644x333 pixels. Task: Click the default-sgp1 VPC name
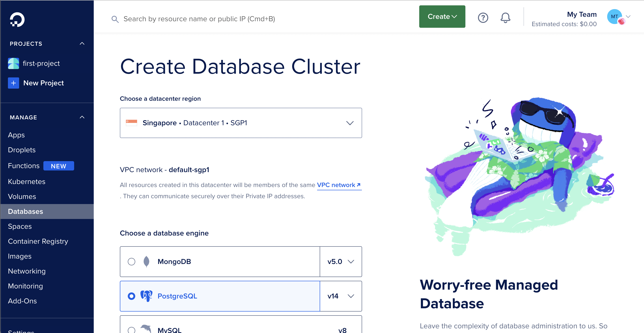(x=189, y=170)
